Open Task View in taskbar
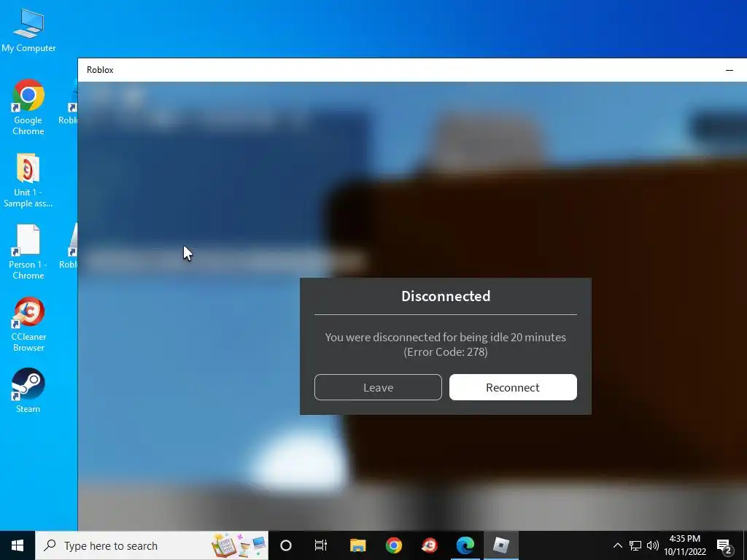 pos(321,545)
